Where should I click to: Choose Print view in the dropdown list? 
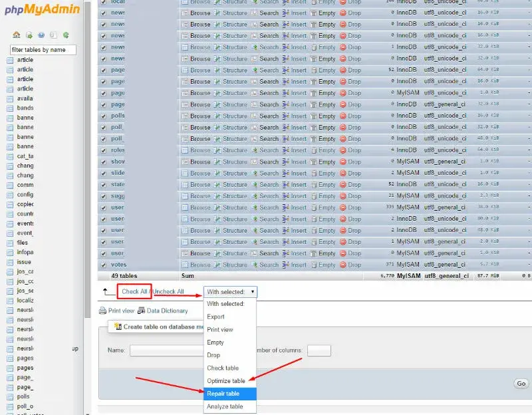tap(229, 329)
